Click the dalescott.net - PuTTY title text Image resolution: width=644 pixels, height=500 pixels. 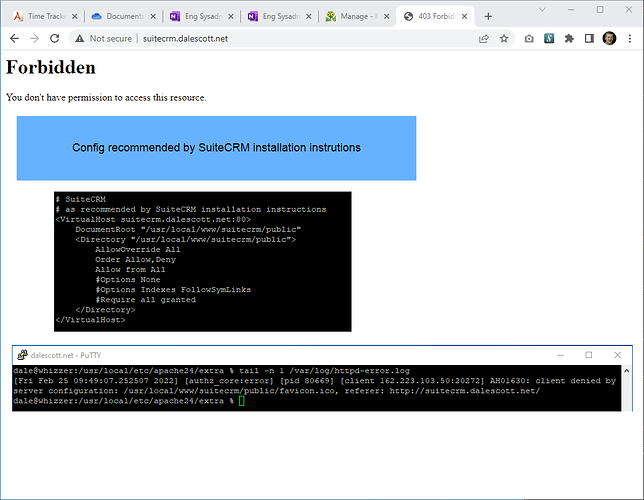point(66,355)
